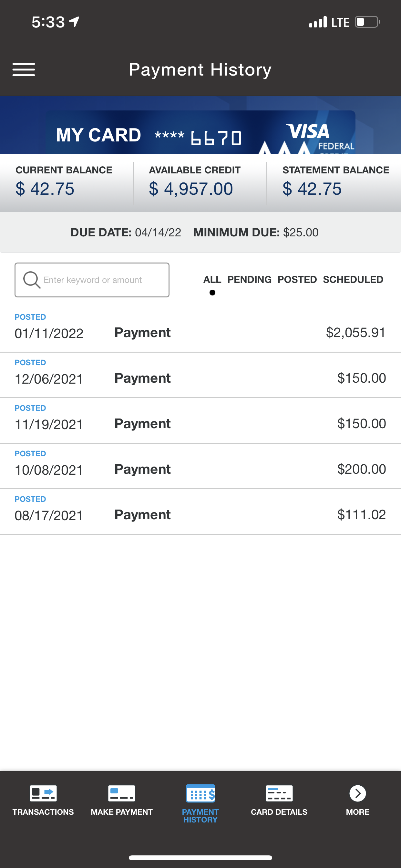Viewport: 401px width, 868px height.
Task: Tap the search magnifier icon
Action: tap(32, 280)
